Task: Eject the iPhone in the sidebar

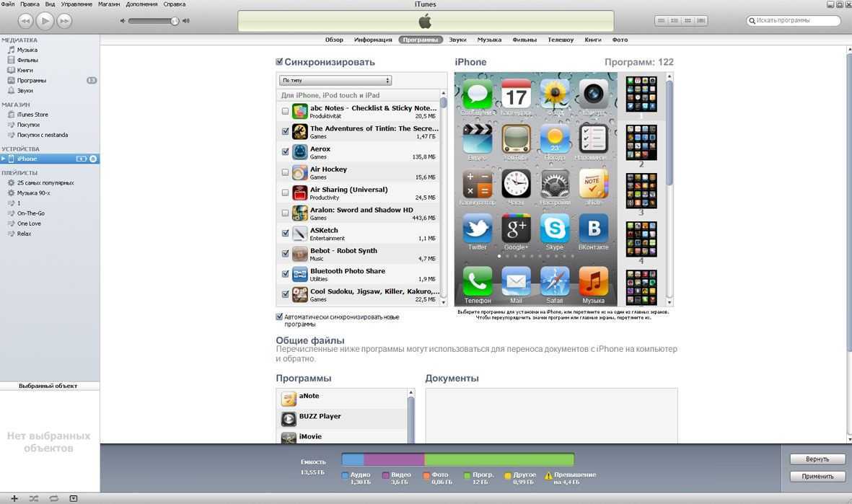Action: click(93, 159)
